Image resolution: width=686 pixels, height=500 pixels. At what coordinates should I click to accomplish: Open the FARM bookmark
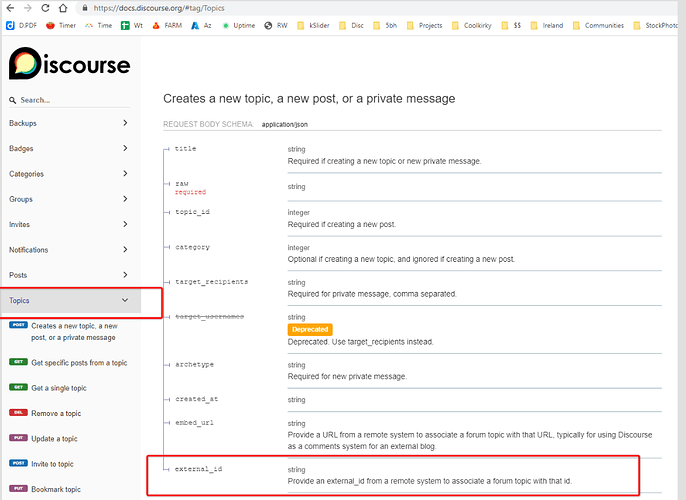tap(167, 25)
